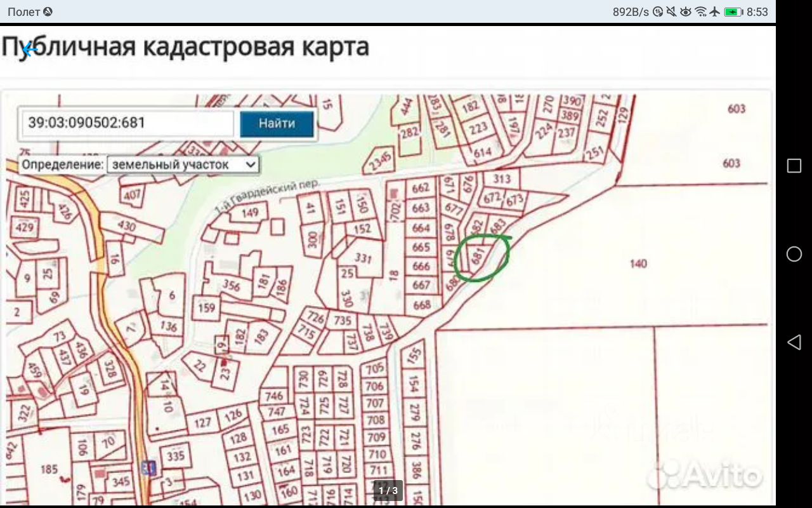This screenshot has height=508, width=812.
Task: Select parcel 356 on the map
Action: 232,286
